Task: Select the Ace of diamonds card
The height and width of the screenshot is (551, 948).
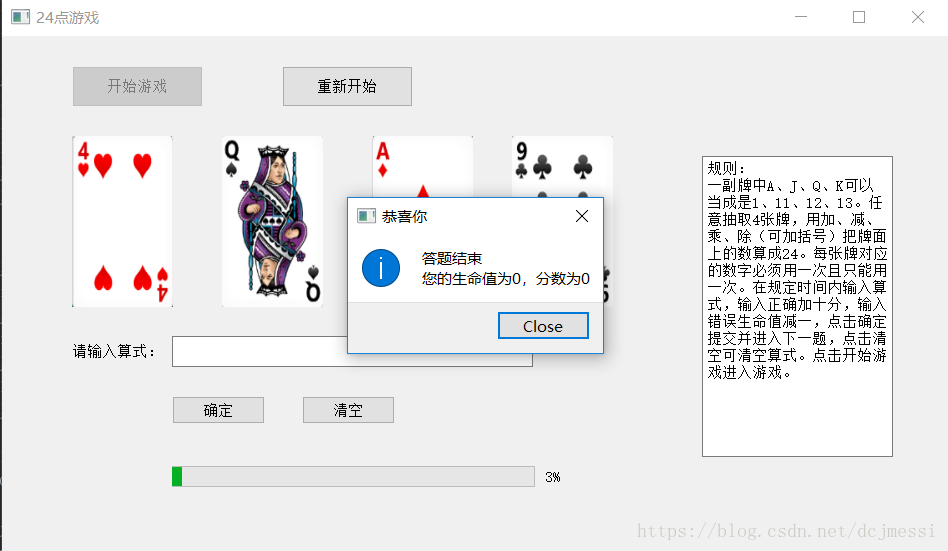Action: click(x=423, y=166)
